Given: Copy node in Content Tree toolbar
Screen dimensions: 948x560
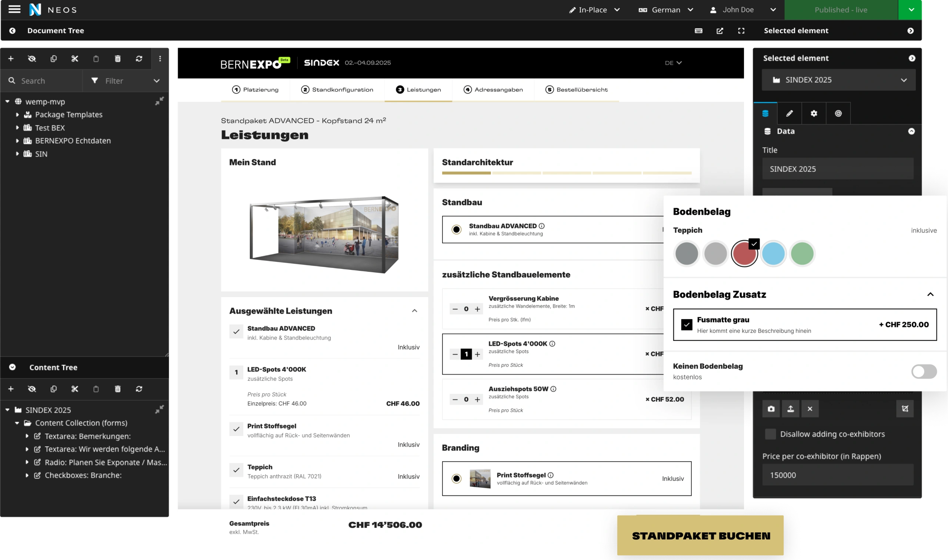Looking at the screenshot, I should [x=54, y=389].
